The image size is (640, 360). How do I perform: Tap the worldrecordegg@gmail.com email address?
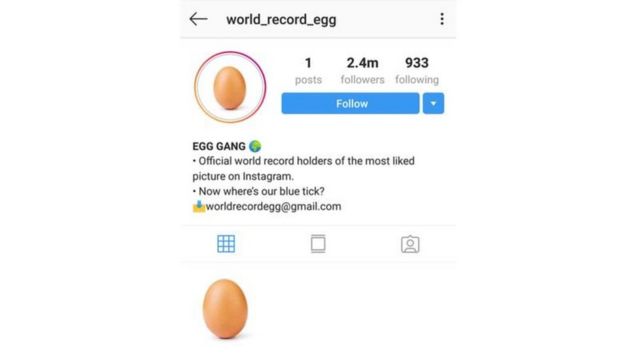[273, 207]
